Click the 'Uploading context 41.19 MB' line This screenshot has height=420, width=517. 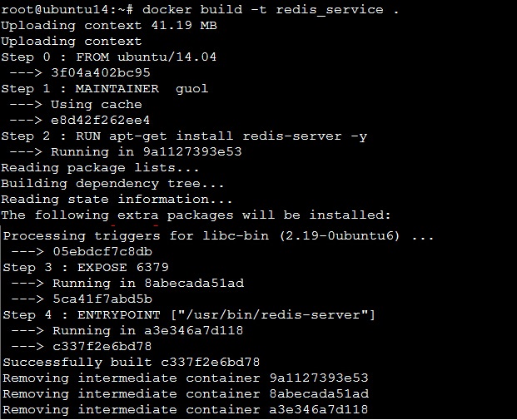tap(109, 26)
